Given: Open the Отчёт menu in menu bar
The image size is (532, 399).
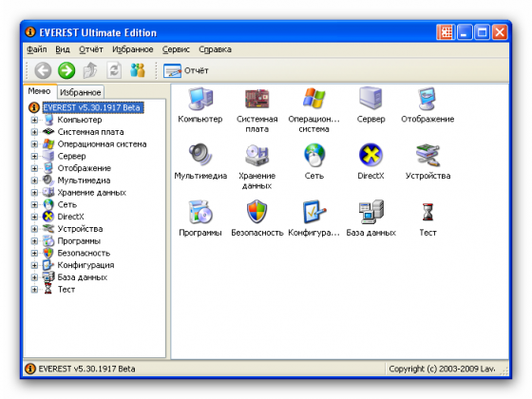Looking at the screenshot, I should coord(91,49).
